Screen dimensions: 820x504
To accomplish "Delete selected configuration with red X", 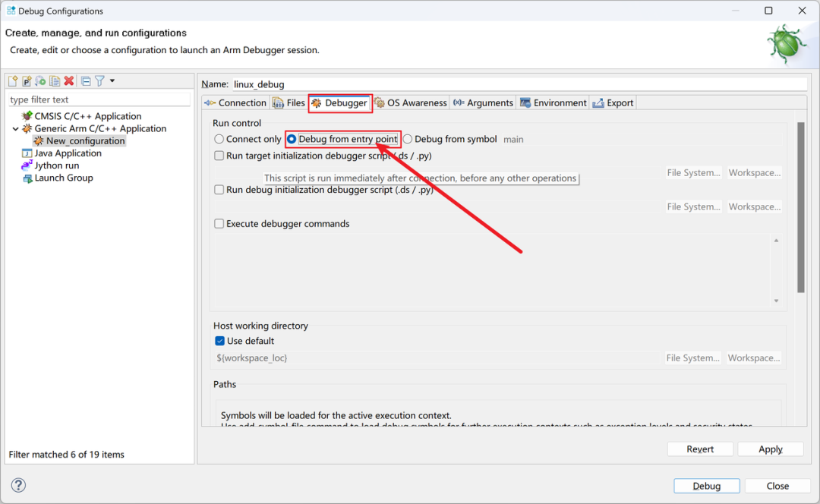I will [x=69, y=81].
